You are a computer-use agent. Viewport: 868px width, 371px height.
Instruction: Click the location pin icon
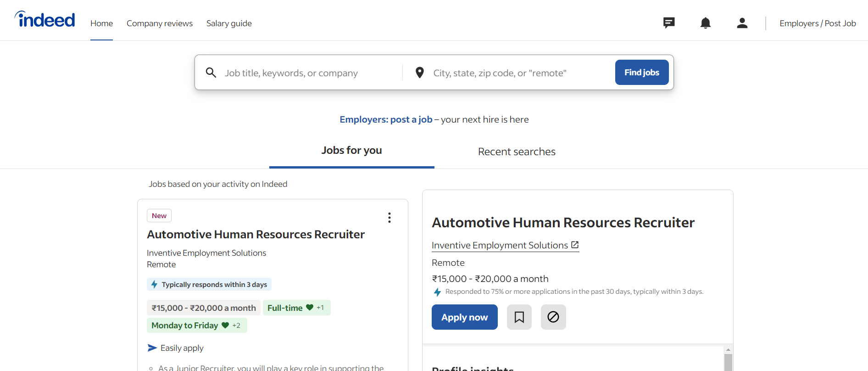[x=419, y=73]
